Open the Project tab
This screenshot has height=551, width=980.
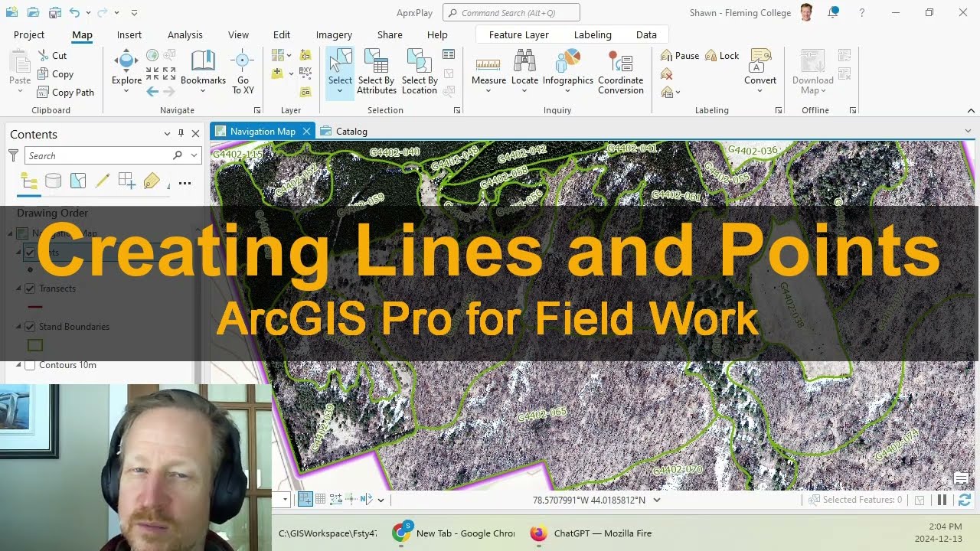(29, 34)
